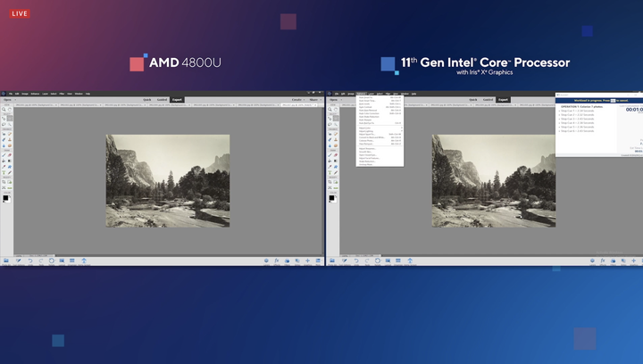This screenshot has height=364, width=643.
Task: Choose the Brush tool in Intel window
Action: pyautogui.click(x=330, y=155)
